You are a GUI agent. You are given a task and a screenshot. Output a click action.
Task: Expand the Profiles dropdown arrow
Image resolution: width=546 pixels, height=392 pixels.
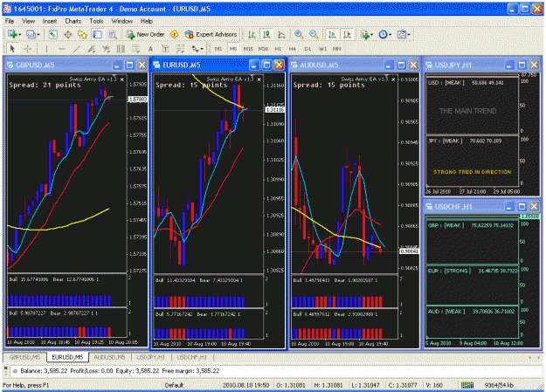38,34
